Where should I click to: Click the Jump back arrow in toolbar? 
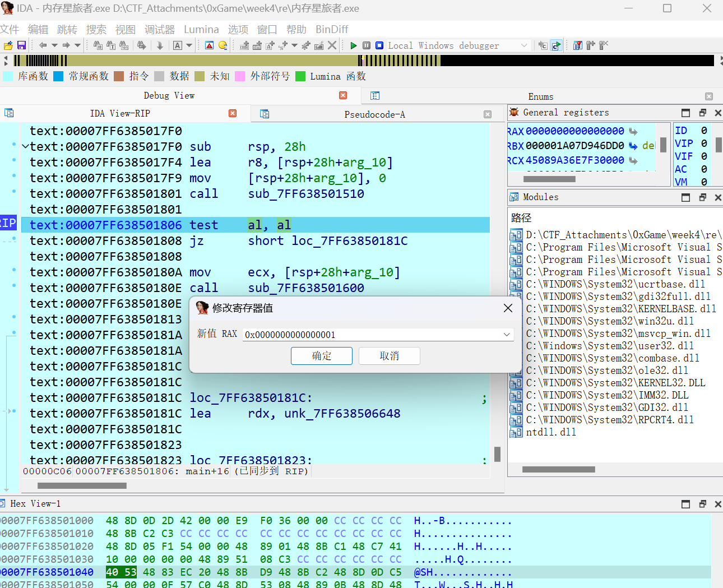pyautogui.click(x=43, y=45)
